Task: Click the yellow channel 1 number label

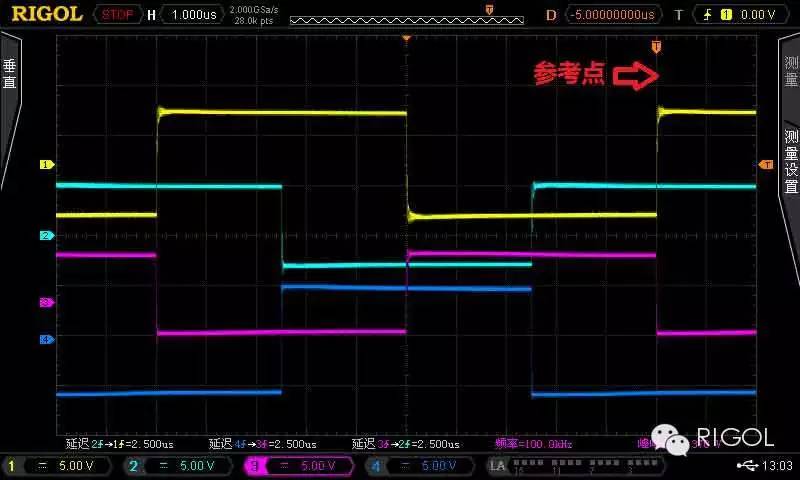Action: pyautogui.click(x=11, y=466)
